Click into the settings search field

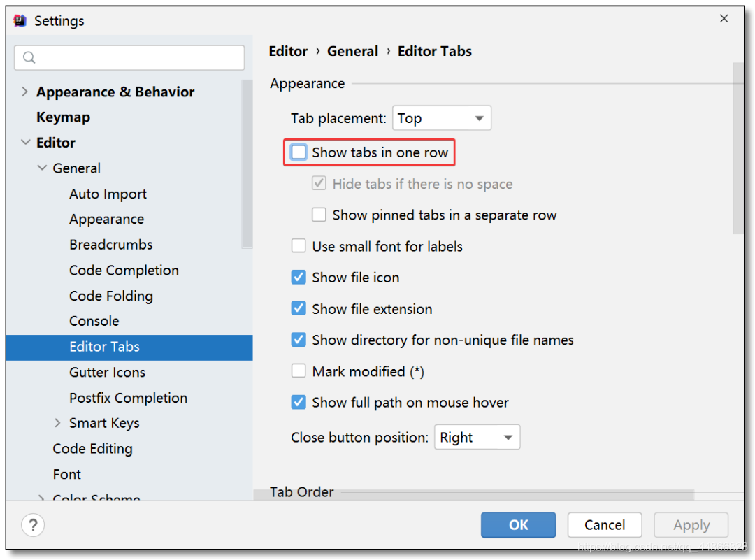coord(129,58)
